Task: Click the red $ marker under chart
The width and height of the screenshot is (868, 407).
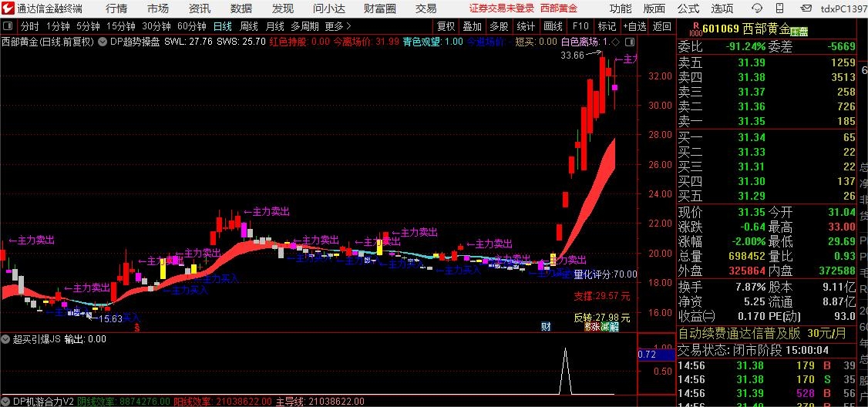Action: click(136, 328)
